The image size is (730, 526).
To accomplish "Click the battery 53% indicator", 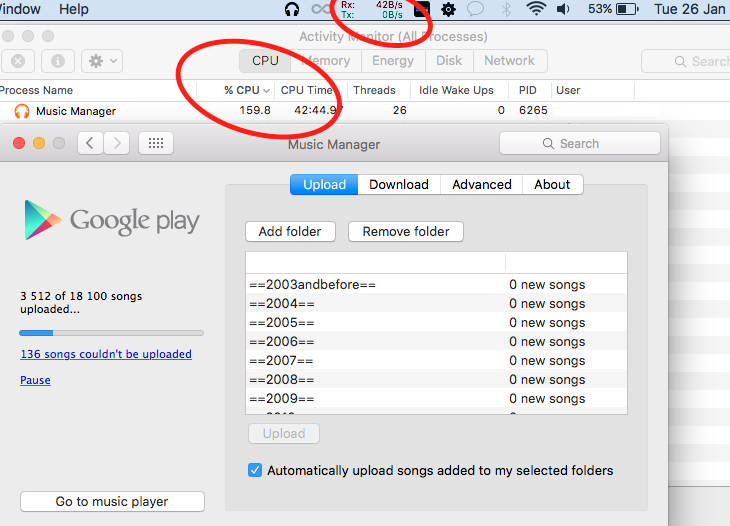I will [613, 9].
